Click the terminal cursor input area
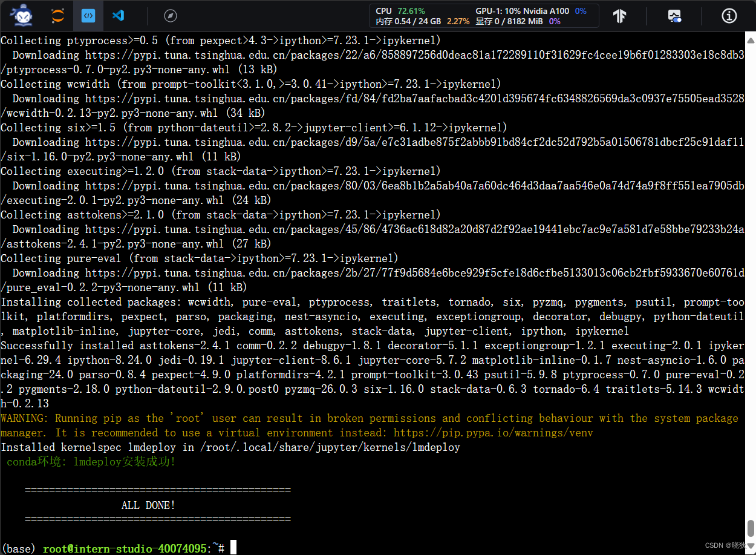756x555 pixels. point(234,547)
